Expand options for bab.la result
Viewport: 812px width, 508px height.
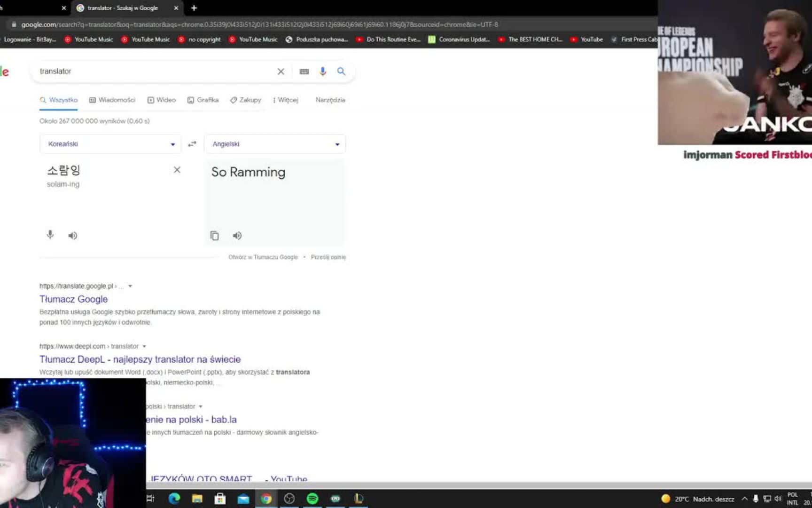(201, 406)
